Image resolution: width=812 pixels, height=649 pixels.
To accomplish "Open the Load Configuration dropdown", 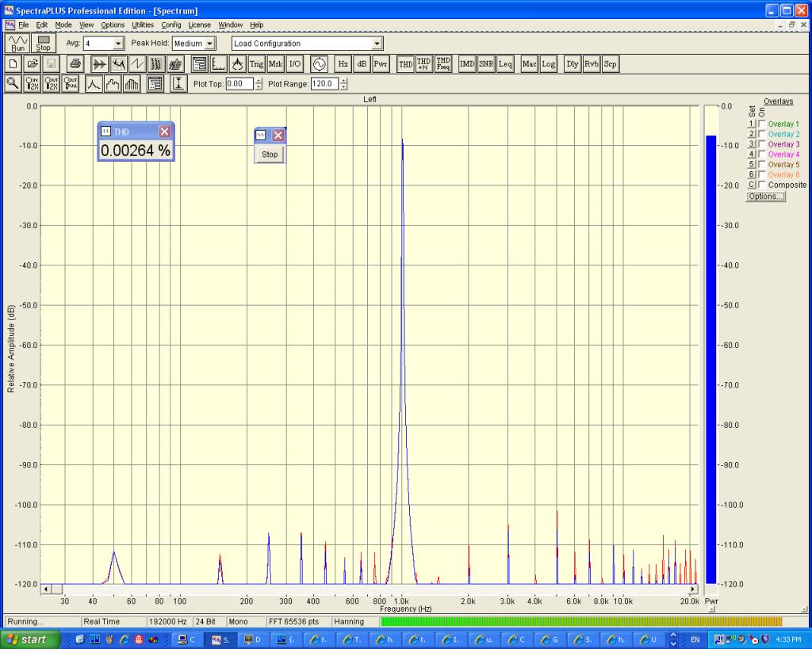I will pos(377,44).
